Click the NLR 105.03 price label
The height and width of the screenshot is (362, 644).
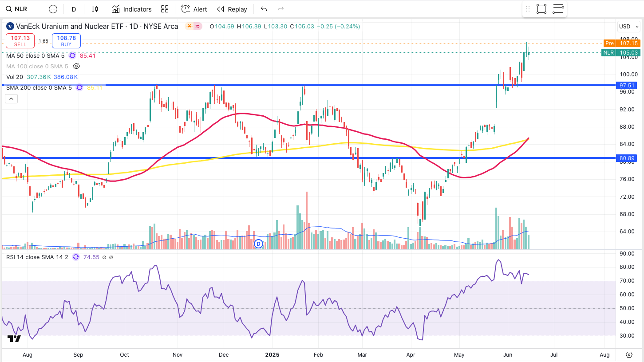click(621, 52)
